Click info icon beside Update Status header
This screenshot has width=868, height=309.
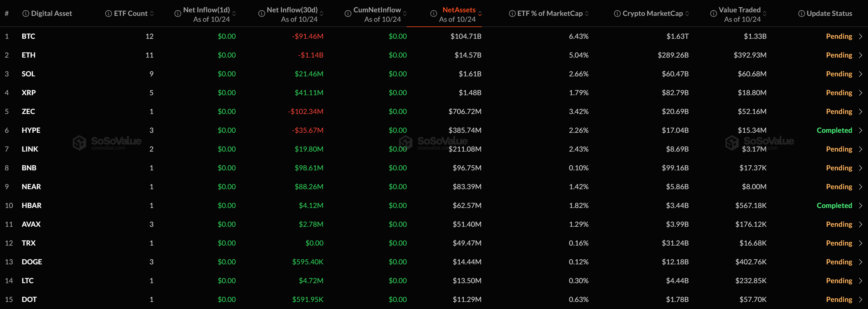(802, 14)
